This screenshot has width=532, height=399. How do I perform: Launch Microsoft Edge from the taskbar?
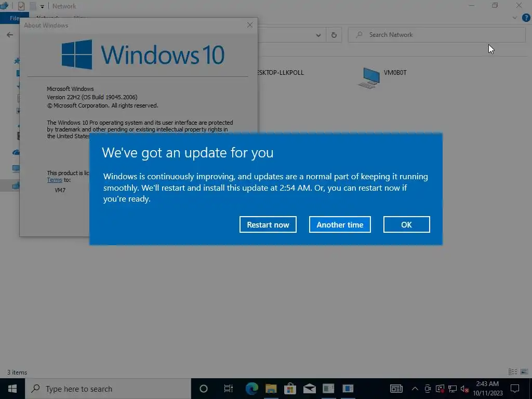tap(252, 389)
